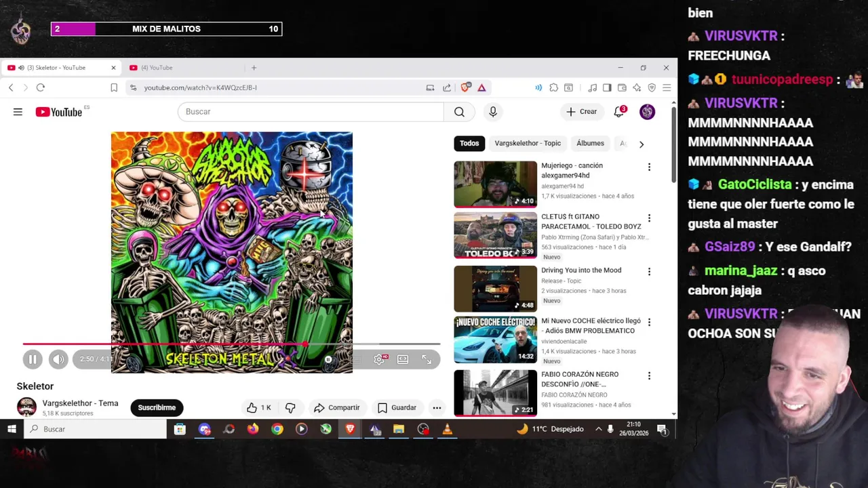868x488 pixels.
Task: Open a new browser tab
Action: point(254,68)
